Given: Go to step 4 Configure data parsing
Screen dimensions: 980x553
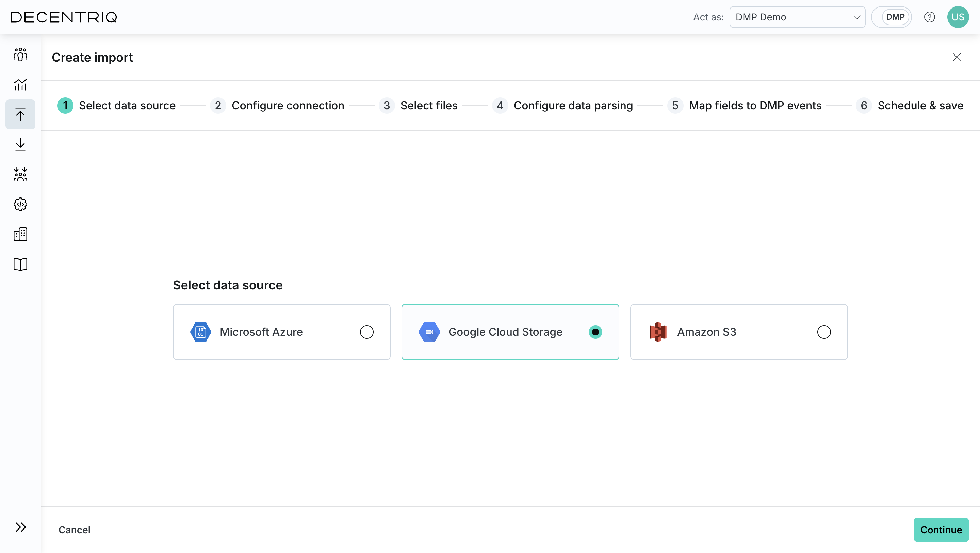Looking at the screenshot, I should tap(562, 106).
